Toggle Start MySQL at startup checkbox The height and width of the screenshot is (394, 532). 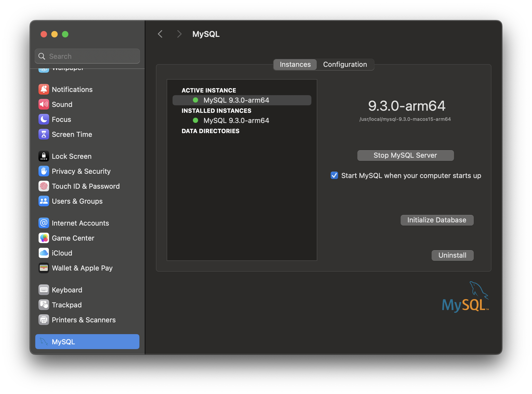pyautogui.click(x=334, y=176)
